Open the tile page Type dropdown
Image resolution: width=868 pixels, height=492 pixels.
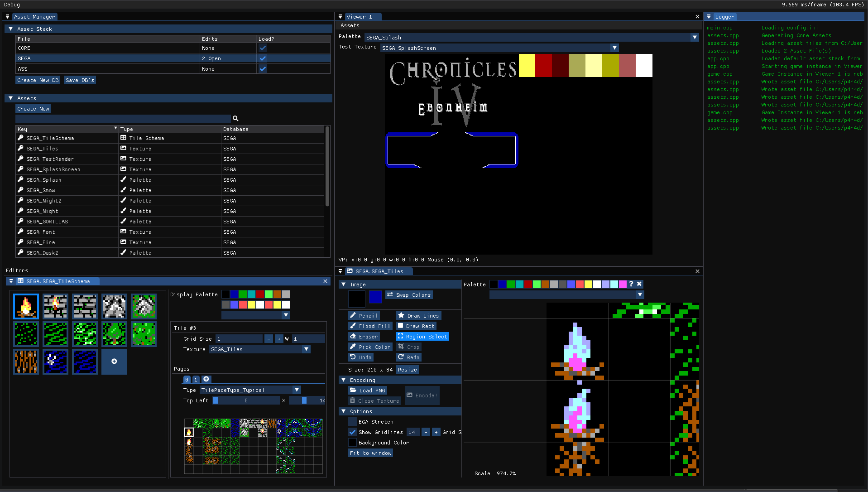[x=297, y=390]
